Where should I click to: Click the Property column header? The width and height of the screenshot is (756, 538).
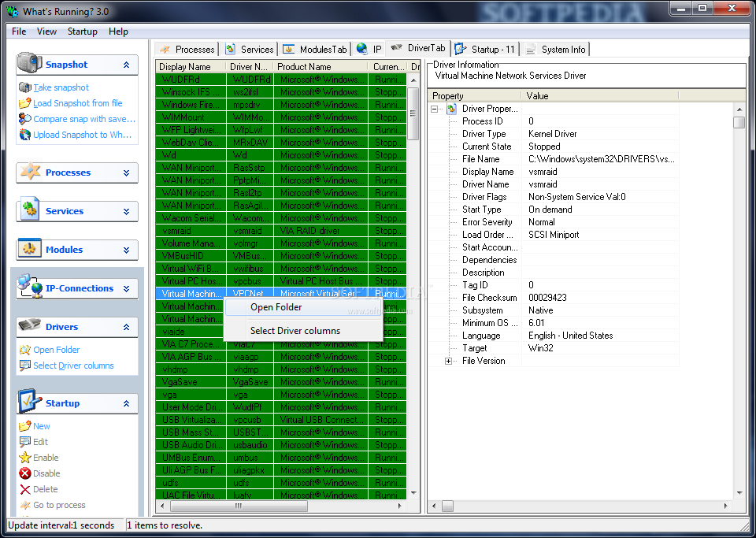click(x=474, y=95)
